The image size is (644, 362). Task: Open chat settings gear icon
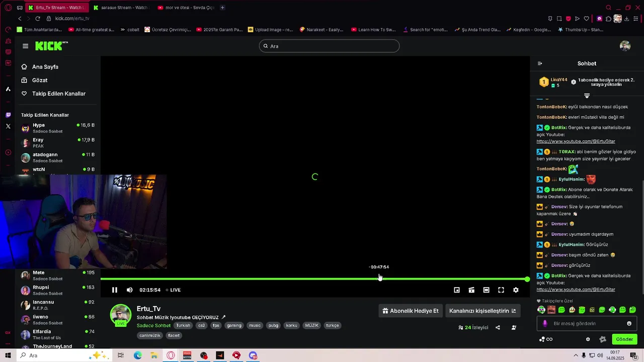click(x=588, y=339)
